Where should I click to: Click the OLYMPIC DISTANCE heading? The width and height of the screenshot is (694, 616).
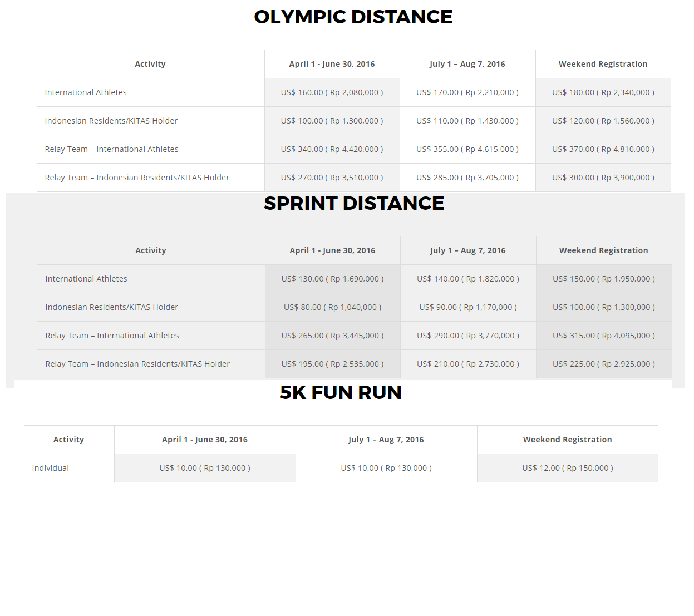[x=353, y=17]
